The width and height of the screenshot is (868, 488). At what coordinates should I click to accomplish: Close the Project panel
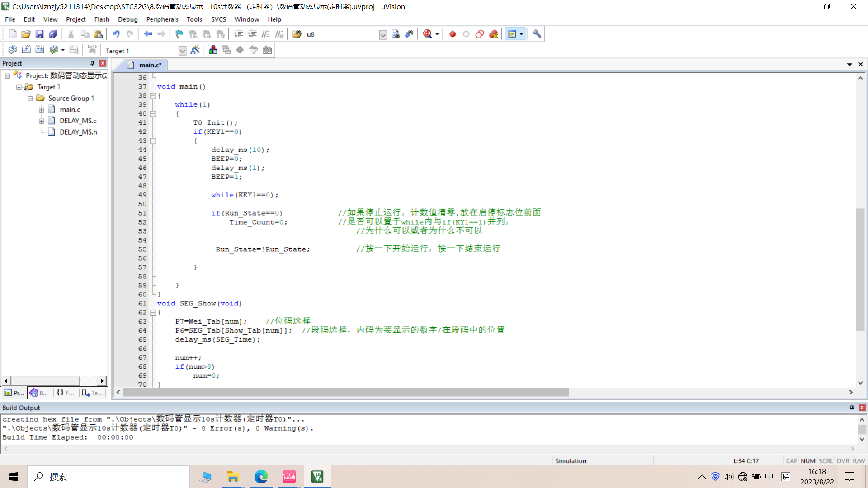(103, 63)
